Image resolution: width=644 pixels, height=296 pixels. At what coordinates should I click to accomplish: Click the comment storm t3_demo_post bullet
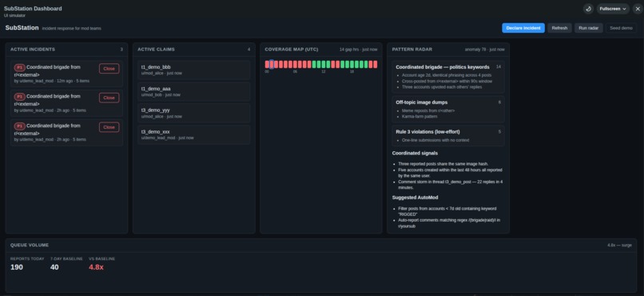(x=451, y=184)
